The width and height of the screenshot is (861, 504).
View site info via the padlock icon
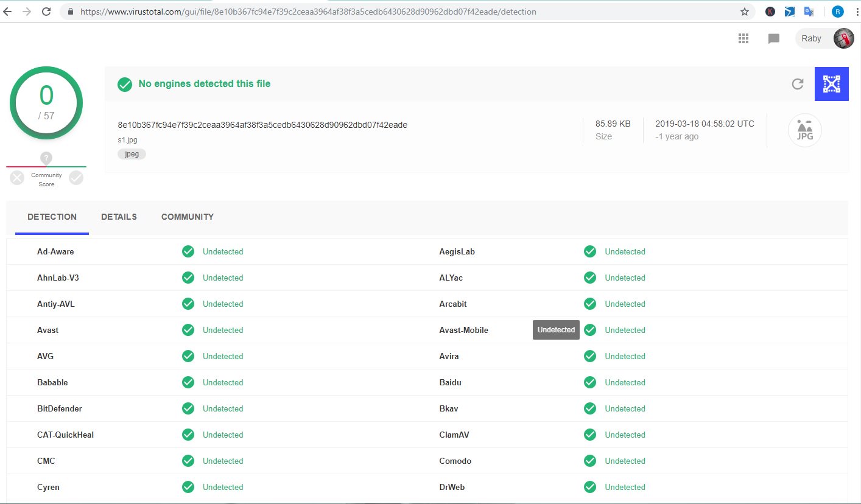(x=71, y=12)
